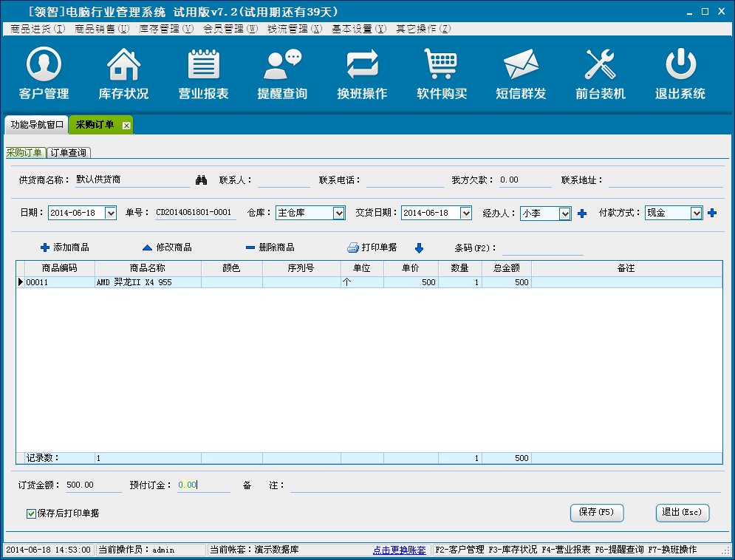Expand the 仓库 dropdown
Viewport: 735px width, 560px height.
tap(339, 214)
